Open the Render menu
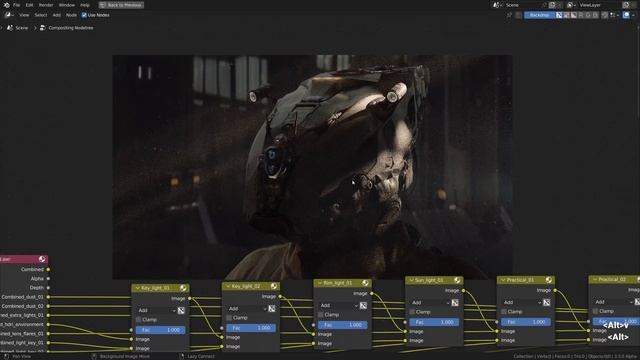The image size is (640, 360). 46,5
